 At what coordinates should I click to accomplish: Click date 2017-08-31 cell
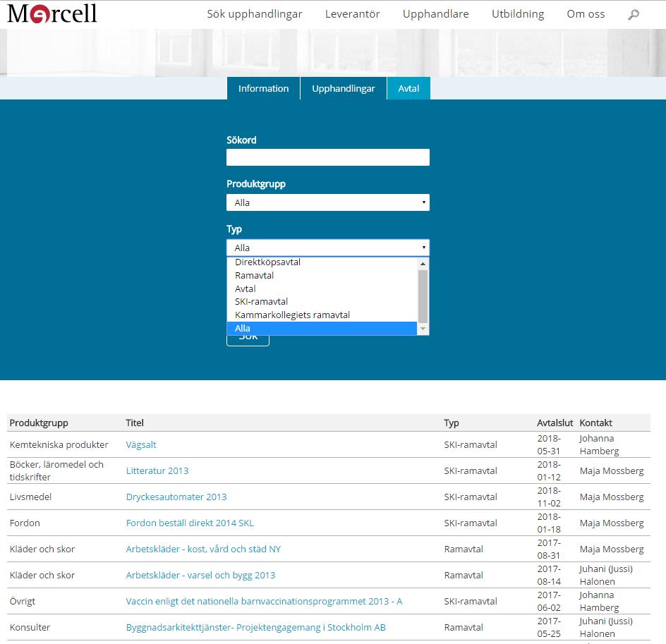[x=549, y=549]
